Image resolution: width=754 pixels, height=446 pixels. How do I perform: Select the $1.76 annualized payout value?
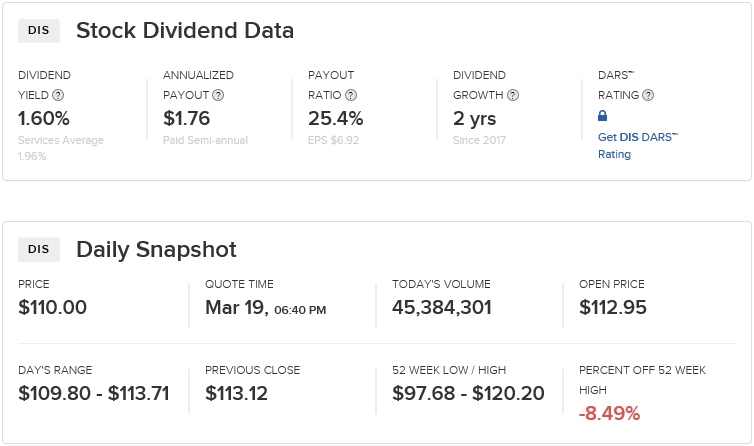(x=187, y=118)
